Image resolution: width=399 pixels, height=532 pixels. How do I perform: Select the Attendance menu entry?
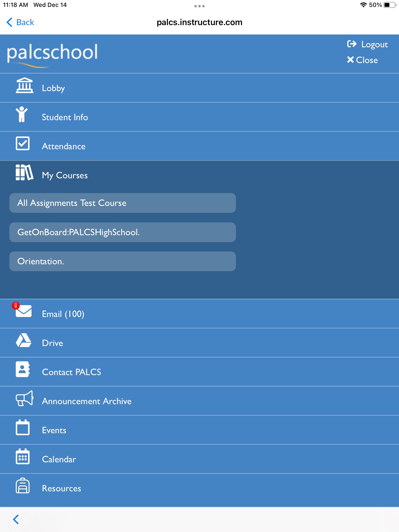pyautogui.click(x=199, y=146)
